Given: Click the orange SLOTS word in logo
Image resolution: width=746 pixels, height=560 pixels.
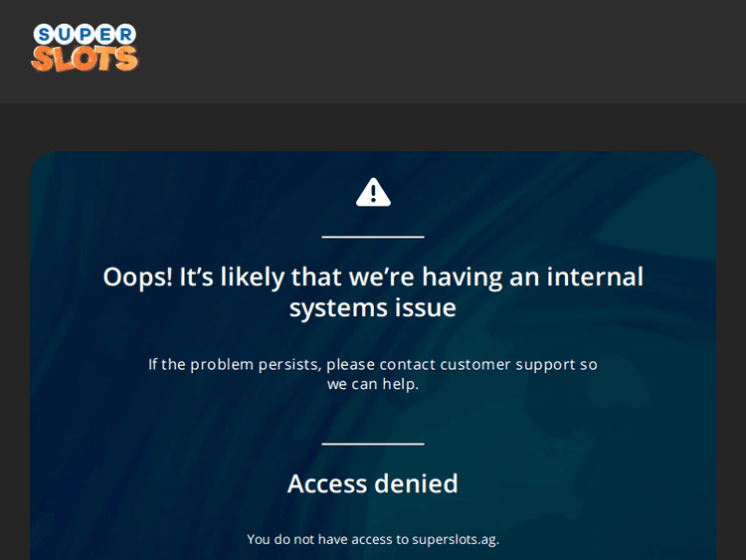Looking at the screenshot, I should pos(85,59).
